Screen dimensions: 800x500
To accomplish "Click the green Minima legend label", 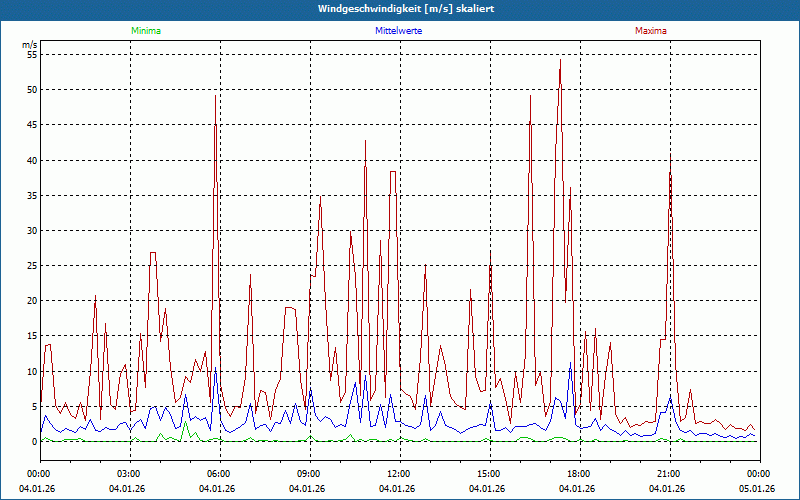I will click(x=145, y=31).
